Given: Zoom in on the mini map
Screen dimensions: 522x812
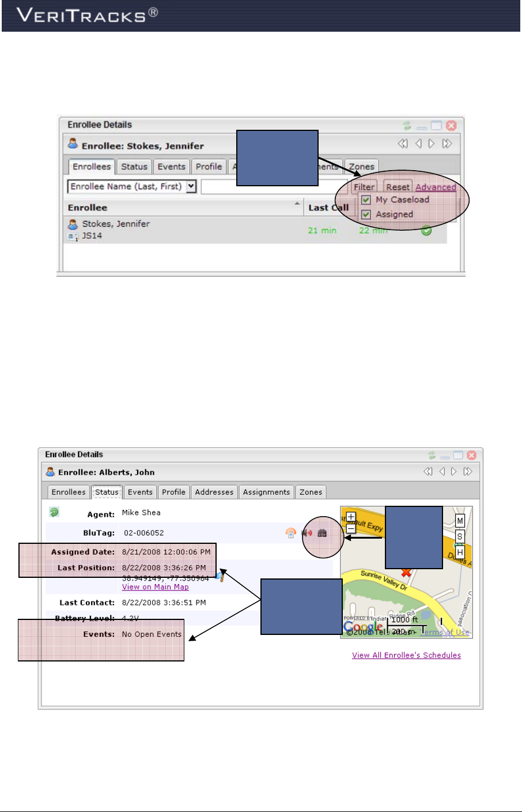Looking at the screenshot, I should click(351, 517).
